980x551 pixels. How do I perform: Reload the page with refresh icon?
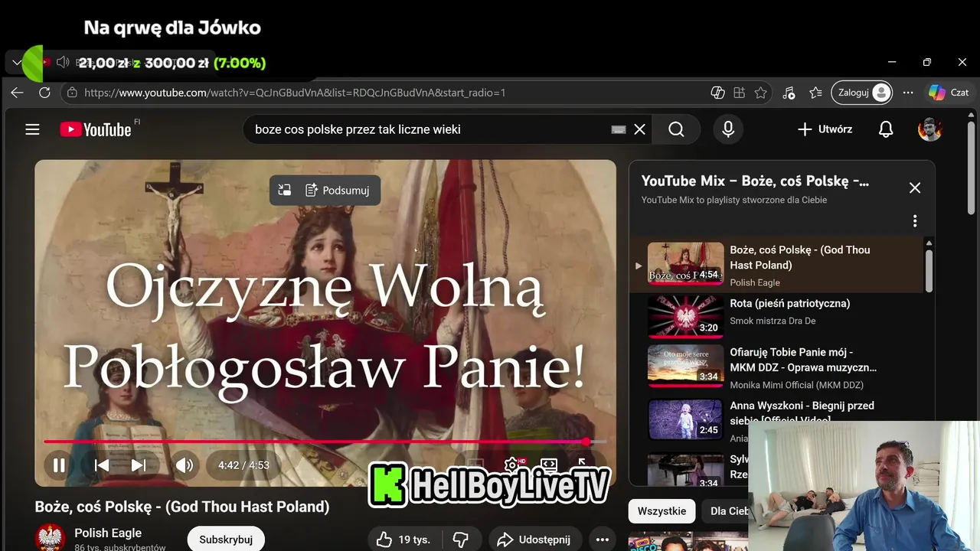(x=44, y=93)
